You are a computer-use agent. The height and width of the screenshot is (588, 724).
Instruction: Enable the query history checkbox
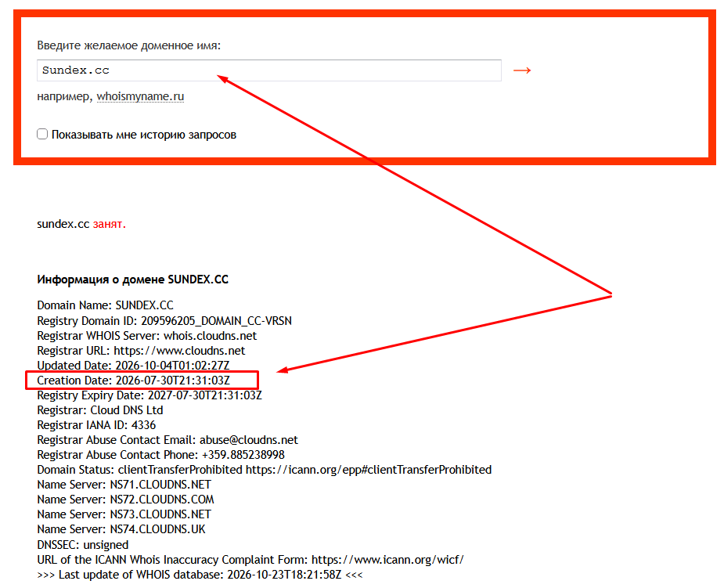(x=42, y=134)
